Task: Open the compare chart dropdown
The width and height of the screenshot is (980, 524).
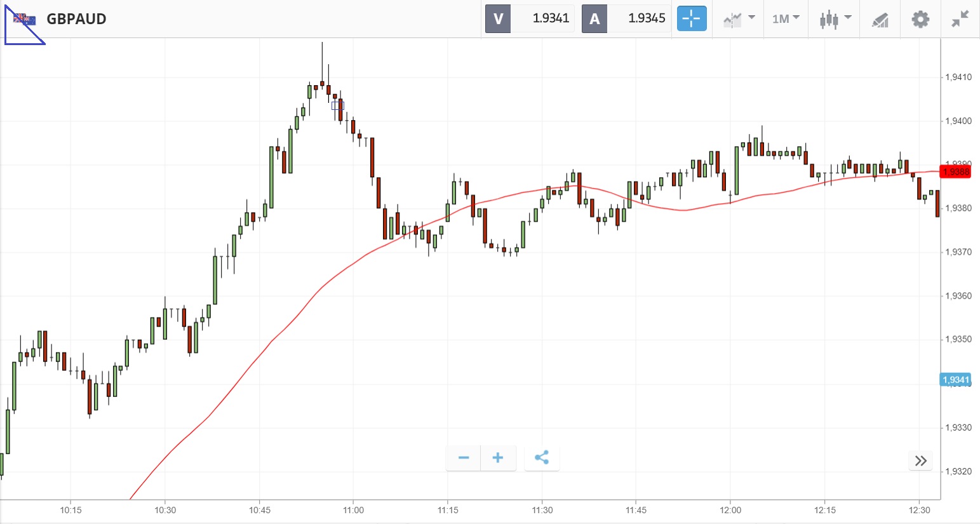Action: (x=739, y=19)
